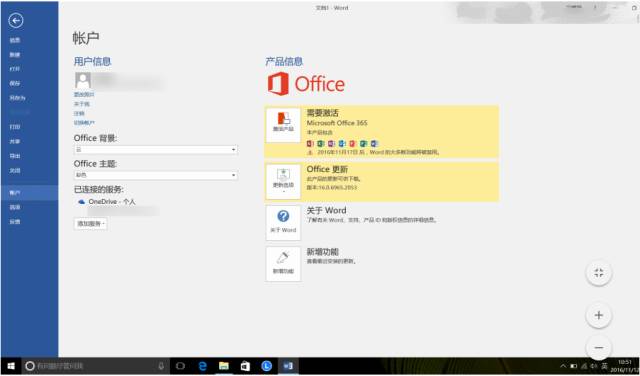The width and height of the screenshot is (640, 376).
Task: Open the taskbar clock and date
Action: pos(625,366)
